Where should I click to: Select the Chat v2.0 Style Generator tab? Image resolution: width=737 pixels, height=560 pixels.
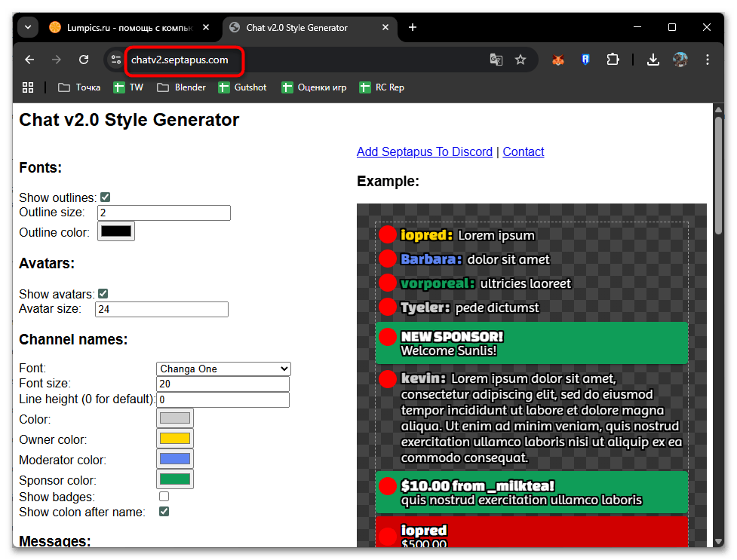297,28
